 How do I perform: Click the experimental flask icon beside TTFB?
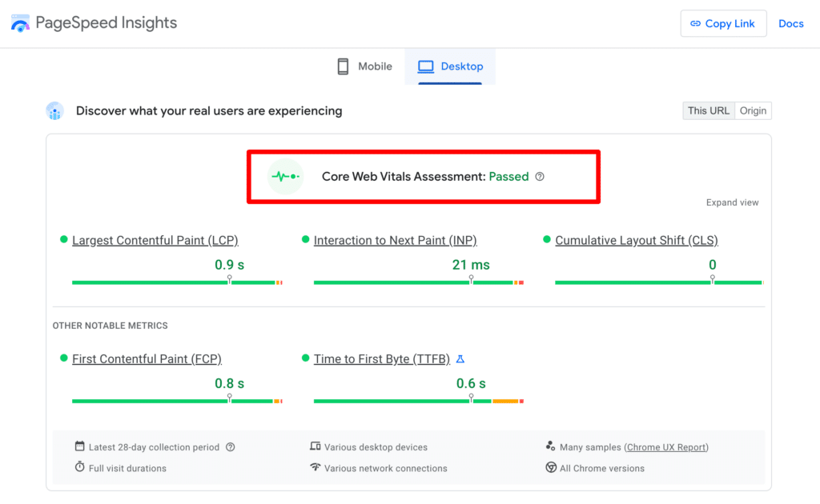coord(460,359)
